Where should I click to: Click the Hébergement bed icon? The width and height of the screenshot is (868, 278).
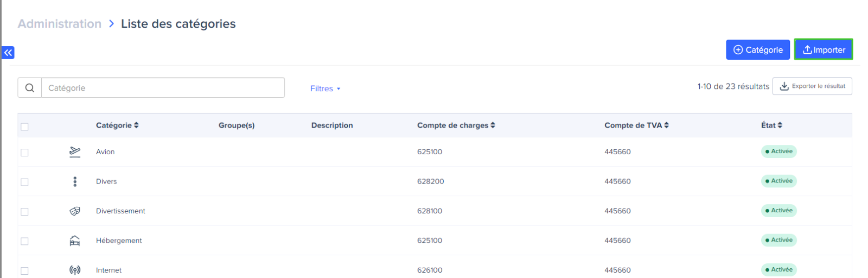(x=75, y=241)
